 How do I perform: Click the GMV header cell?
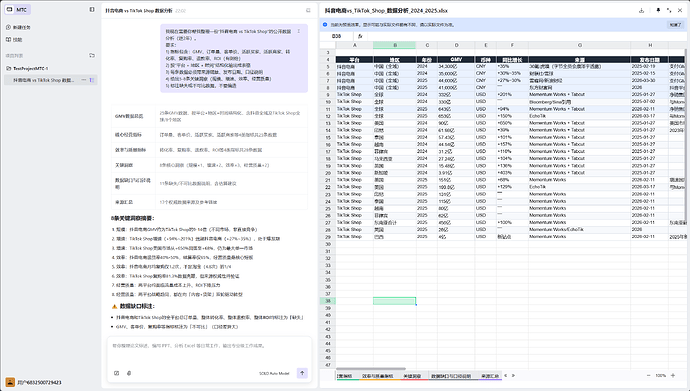pos(456,60)
